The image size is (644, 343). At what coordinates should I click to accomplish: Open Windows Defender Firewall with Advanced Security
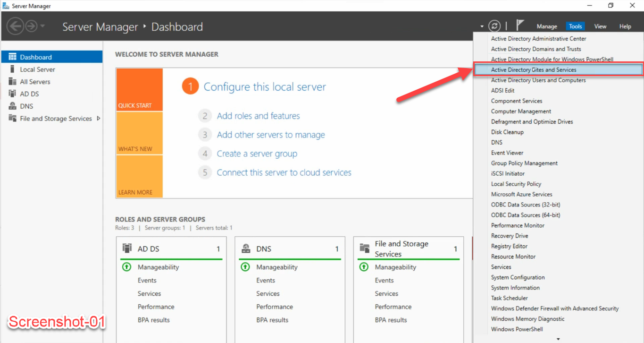559,309
